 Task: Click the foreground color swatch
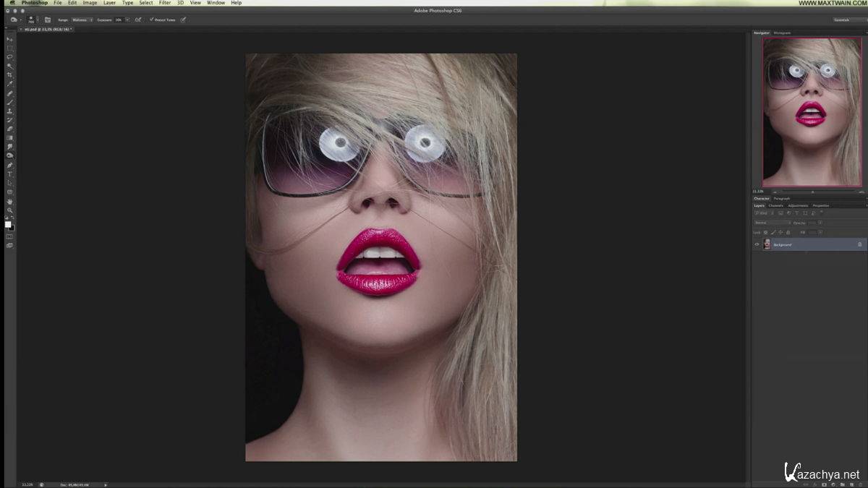[x=8, y=225]
